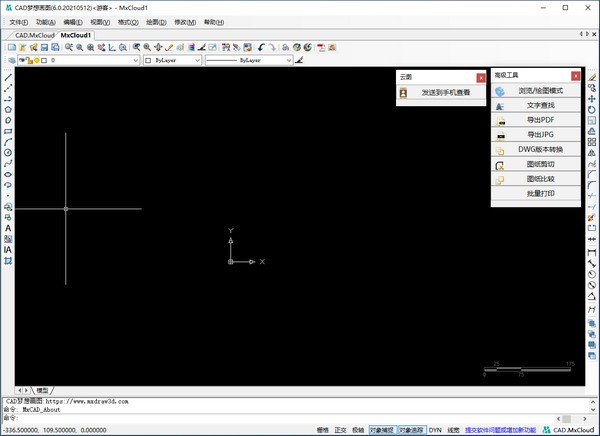Expand the ByLayer linetype dropdown
Viewport: 600px width, 436px height.
(x=288, y=60)
